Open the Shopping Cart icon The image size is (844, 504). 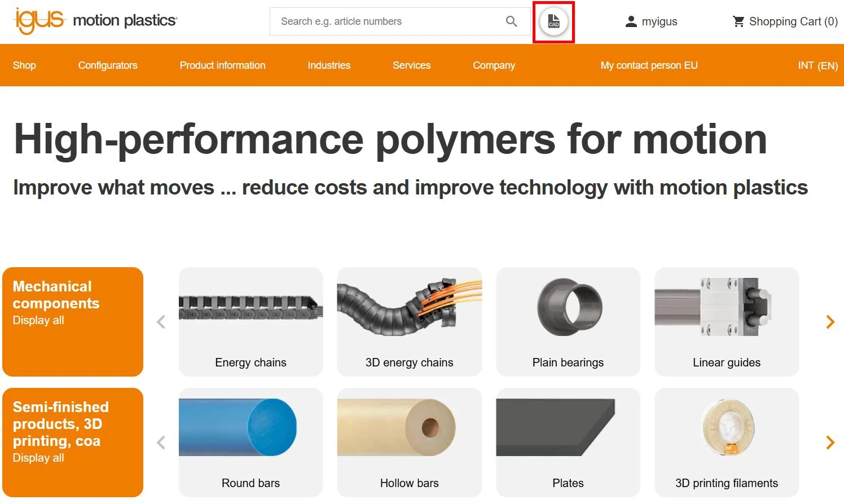[x=738, y=21]
